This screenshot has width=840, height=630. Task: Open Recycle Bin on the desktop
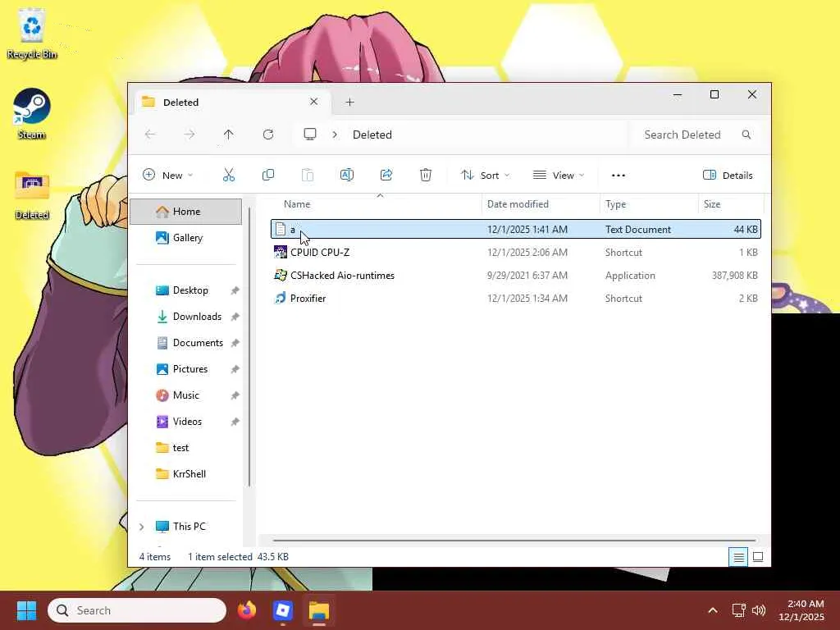coord(32,34)
